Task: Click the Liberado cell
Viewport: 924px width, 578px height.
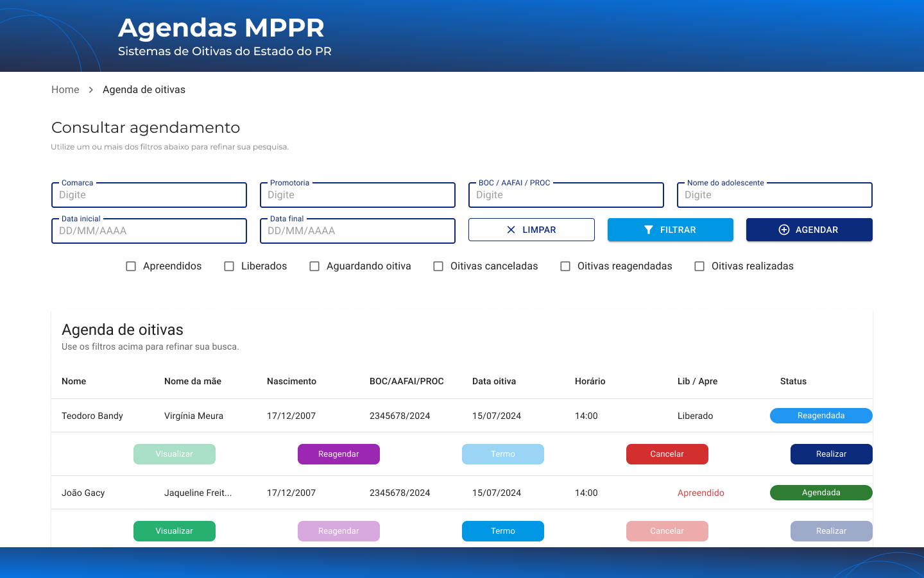Action: tap(696, 416)
